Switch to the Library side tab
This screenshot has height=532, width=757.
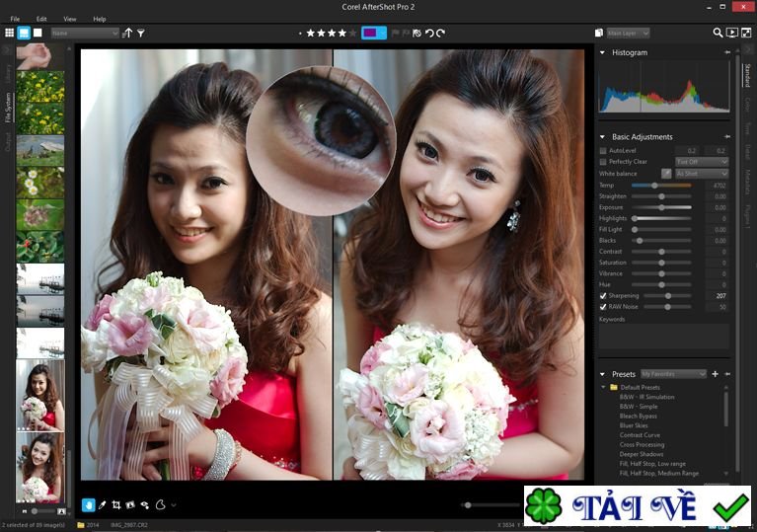click(x=9, y=73)
